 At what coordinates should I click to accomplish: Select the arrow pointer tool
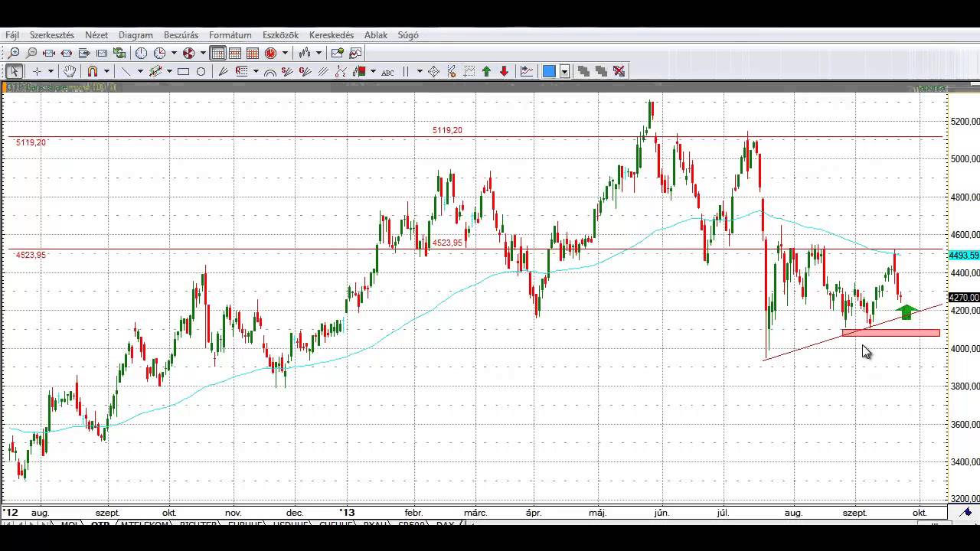coord(14,71)
